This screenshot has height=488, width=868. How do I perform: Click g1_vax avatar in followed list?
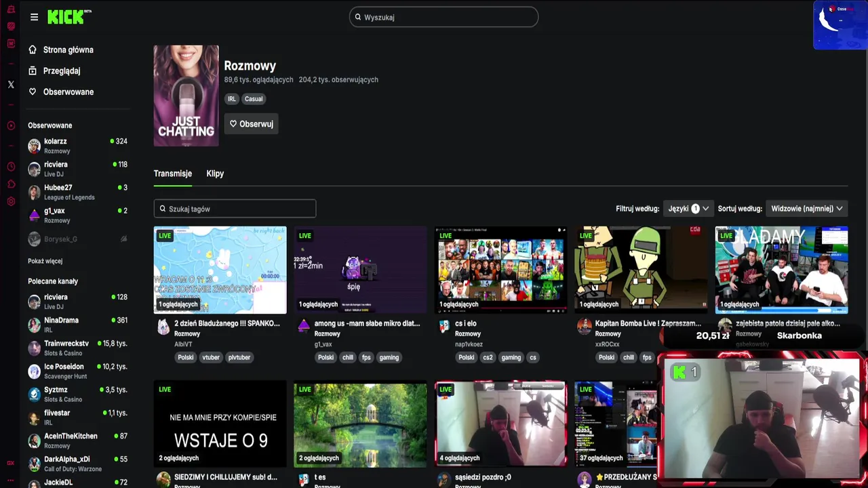(x=34, y=215)
